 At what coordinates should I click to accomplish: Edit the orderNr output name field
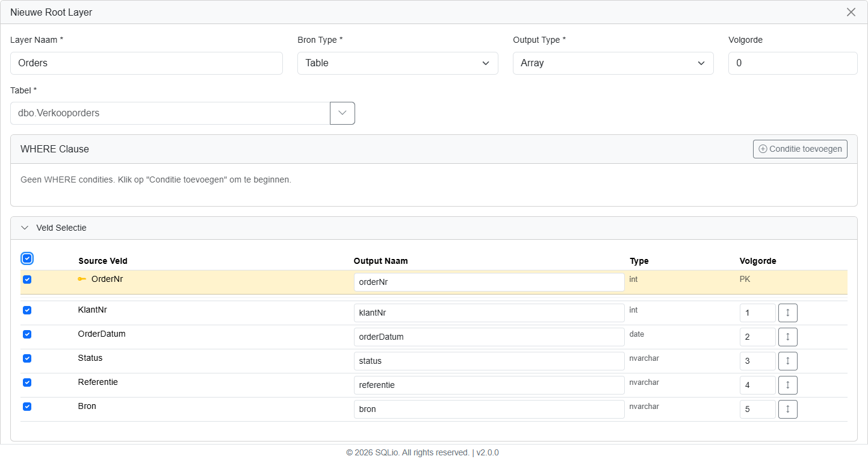click(x=489, y=283)
